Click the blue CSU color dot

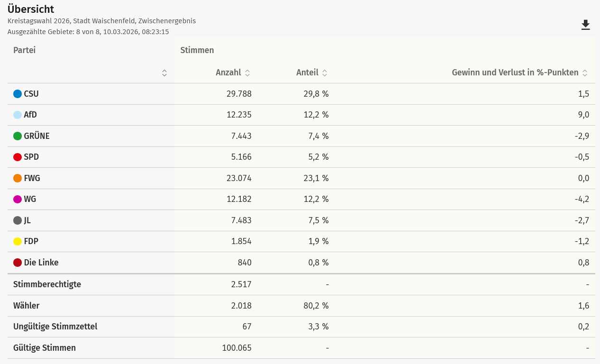pos(18,94)
